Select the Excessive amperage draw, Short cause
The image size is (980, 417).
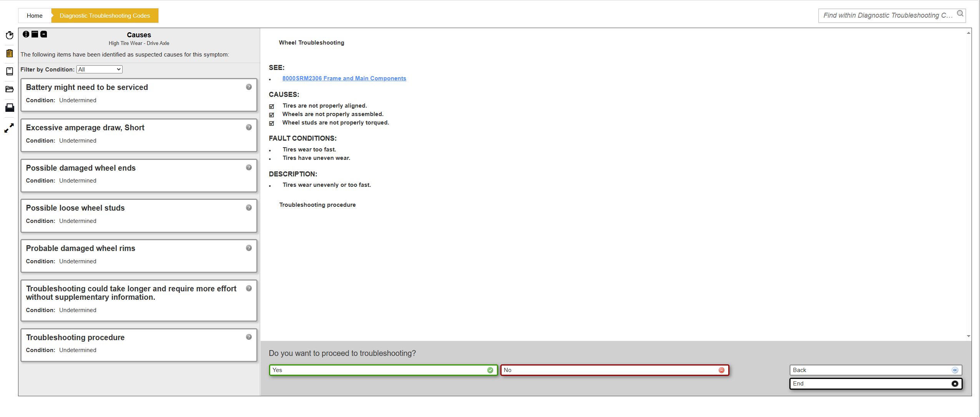pos(139,135)
